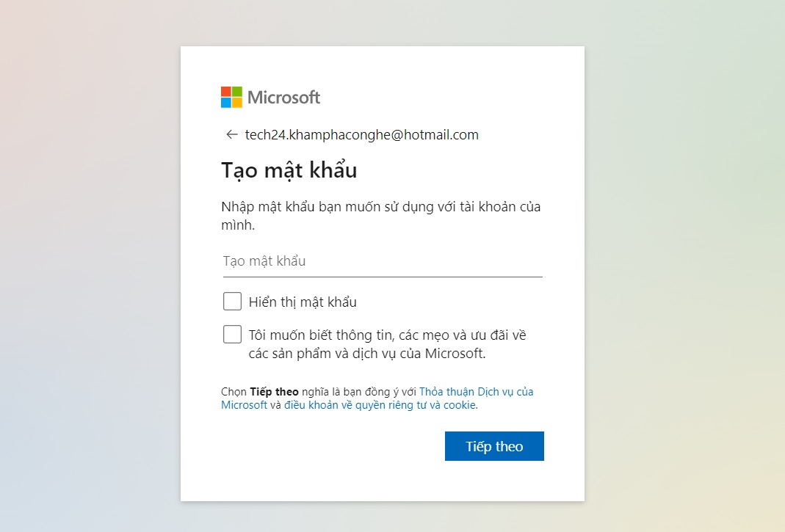
Task: Go back using the left arrow icon
Action: tap(231, 134)
